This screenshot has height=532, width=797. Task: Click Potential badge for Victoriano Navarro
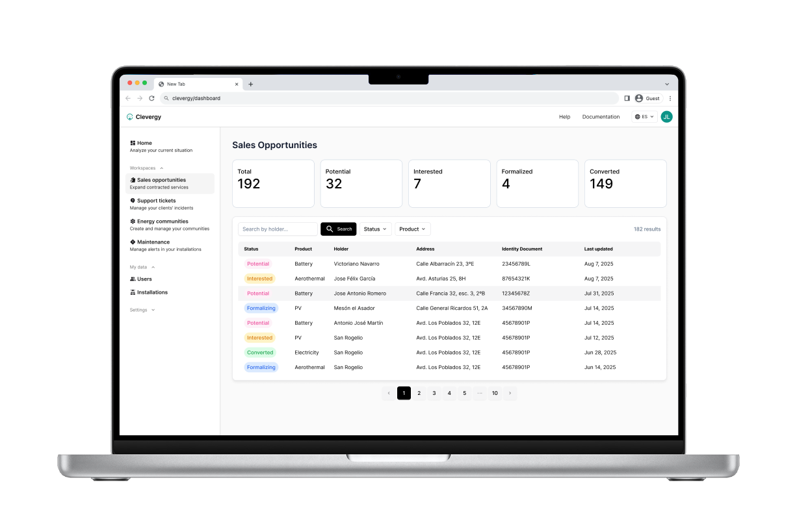(258, 264)
